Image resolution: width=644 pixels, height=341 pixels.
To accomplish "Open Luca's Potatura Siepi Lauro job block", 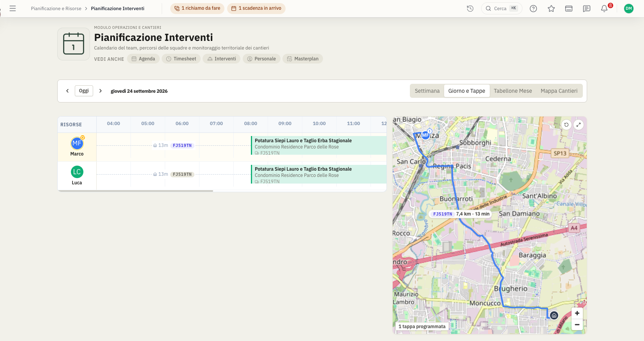I will tap(319, 174).
